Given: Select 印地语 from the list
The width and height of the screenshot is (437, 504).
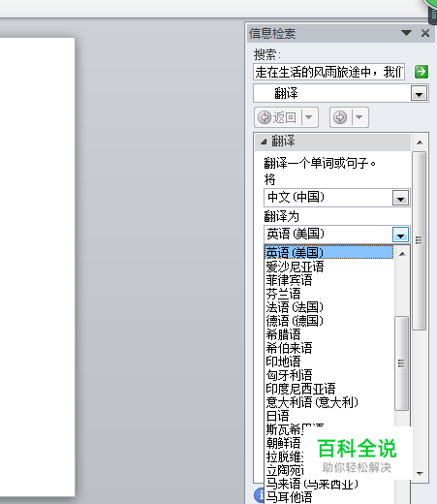Looking at the screenshot, I should (328, 362).
